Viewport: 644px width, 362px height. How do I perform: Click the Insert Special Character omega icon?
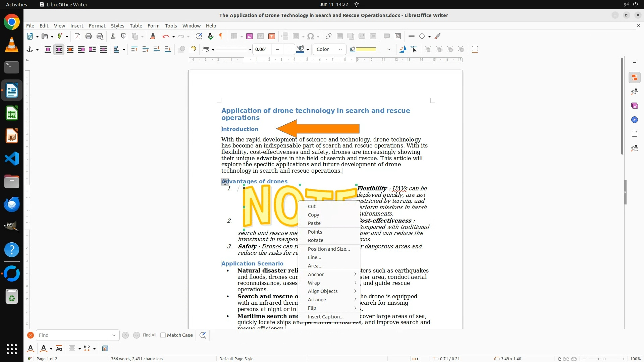pyautogui.click(x=311, y=37)
